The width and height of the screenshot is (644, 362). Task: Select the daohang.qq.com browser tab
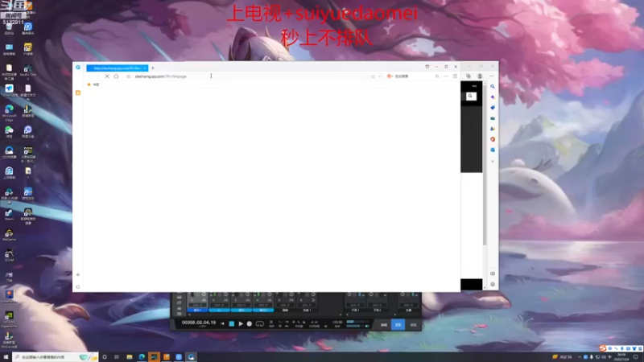pyautogui.click(x=117, y=68)
